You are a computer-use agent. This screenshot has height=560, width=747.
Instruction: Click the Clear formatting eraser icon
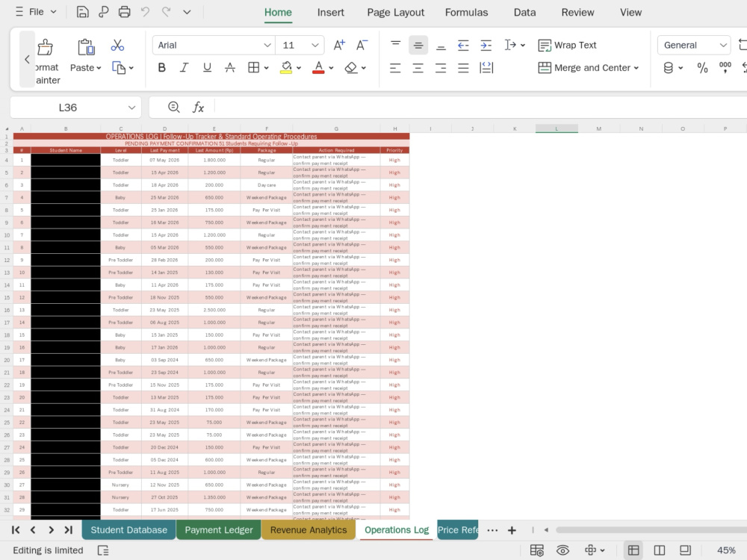click(351, 68)
